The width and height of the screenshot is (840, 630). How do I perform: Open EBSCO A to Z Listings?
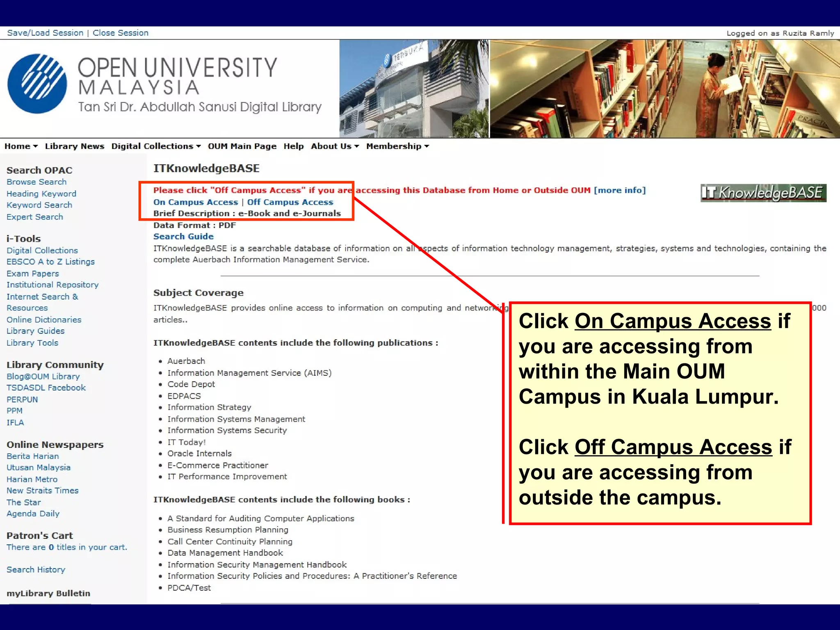tap(50, 262)
